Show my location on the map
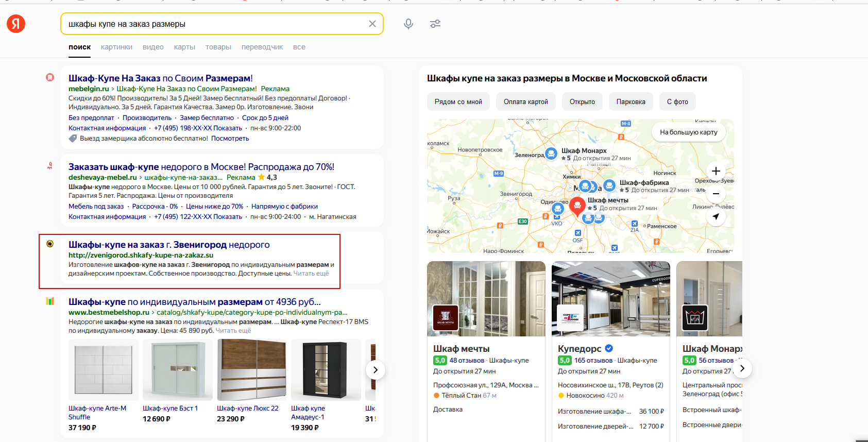 point(716,216)
